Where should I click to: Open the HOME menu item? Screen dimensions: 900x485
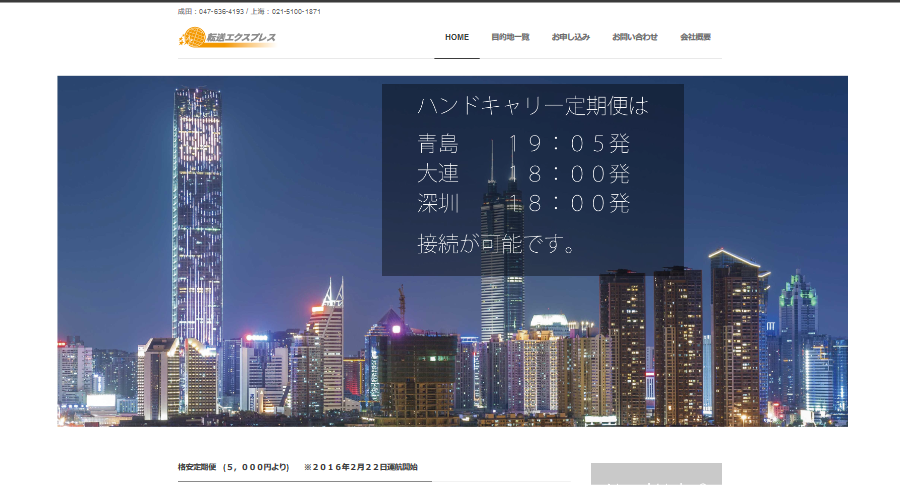point(457,37)
